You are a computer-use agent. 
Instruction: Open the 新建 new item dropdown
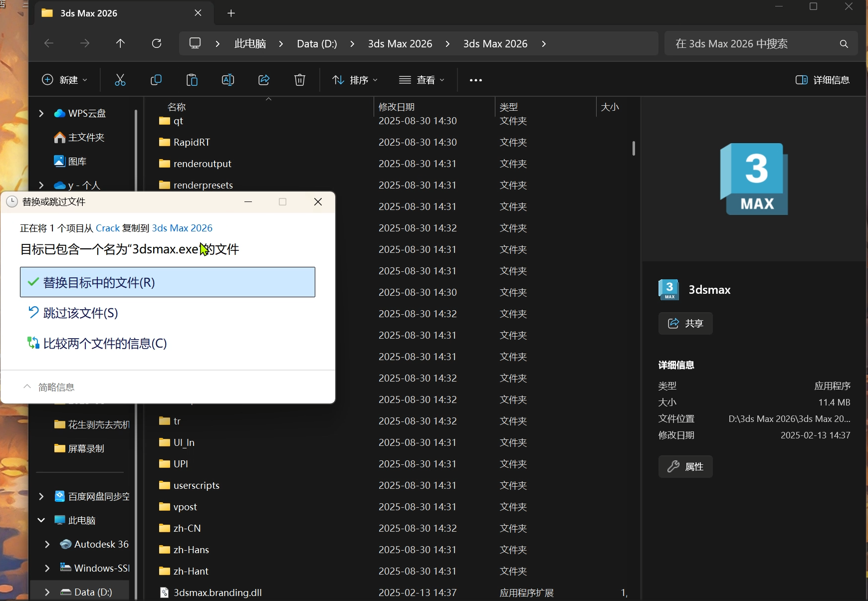[65, 80]
